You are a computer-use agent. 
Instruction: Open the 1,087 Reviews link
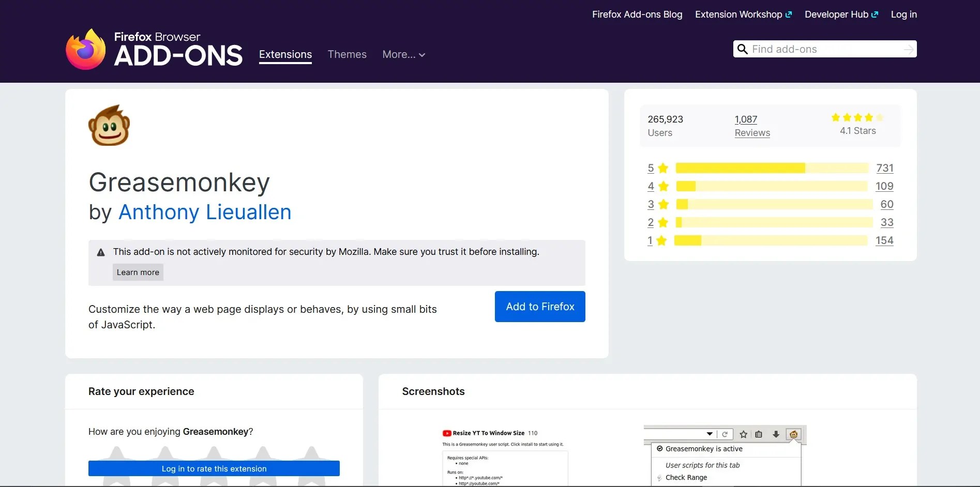click(752, 126)
